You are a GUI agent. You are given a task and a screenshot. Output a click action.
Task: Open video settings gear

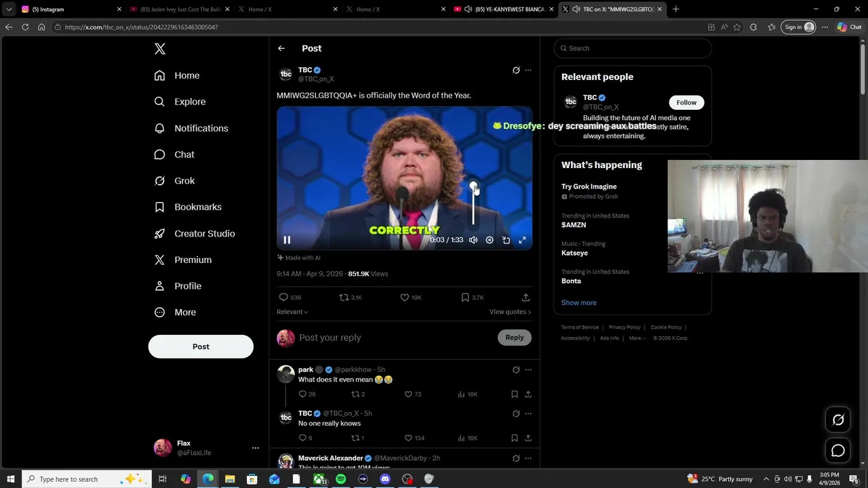pyautogui.click(x=490, y=240)
